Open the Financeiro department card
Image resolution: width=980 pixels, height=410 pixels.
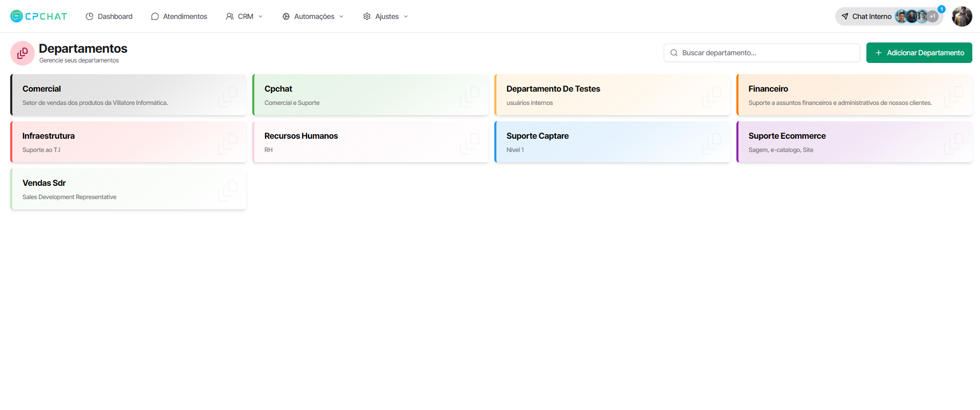click(854, 95)
